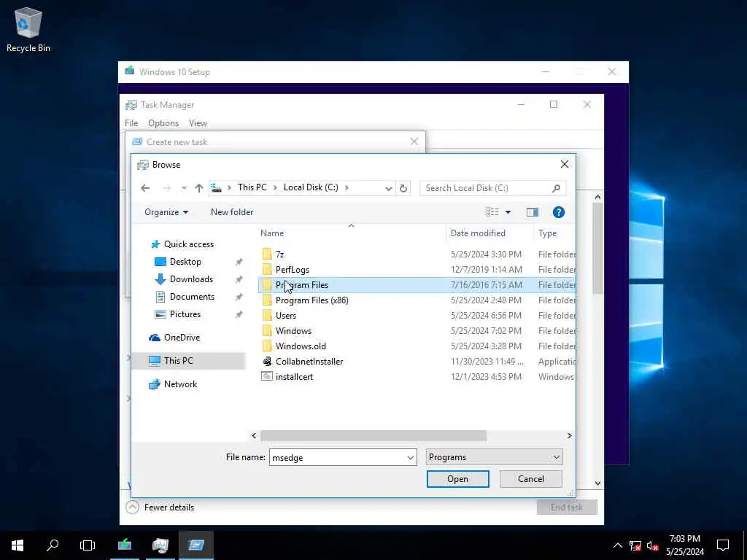Expand the path chevron after Local Disk (C:)
The image size is (747, 560).
point(347,187)
